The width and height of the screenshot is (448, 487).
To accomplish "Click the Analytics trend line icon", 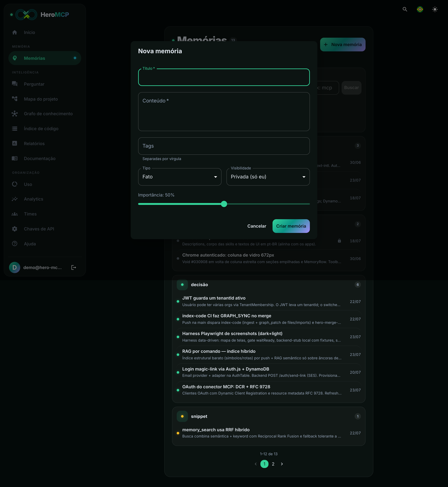I will click(x=15, y=199).
